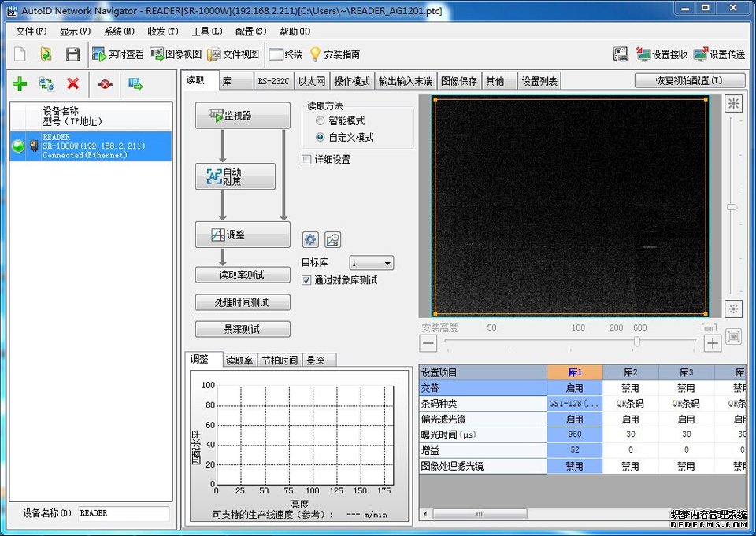Image resolution: width=756 pixels, height=536 pixels.
Task: Switch to the 读取率 results tab
Action: coord(239,360)
